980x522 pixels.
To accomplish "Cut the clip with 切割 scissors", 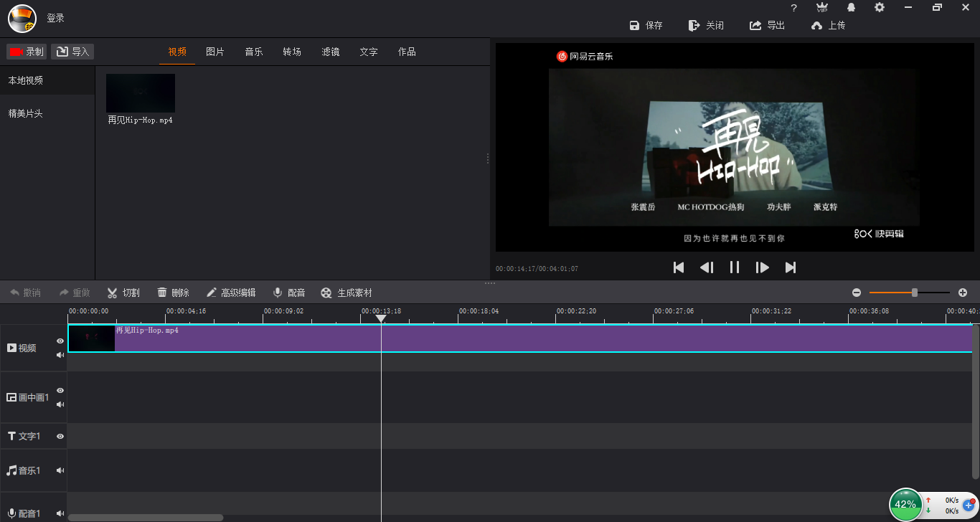I will tap(123, 293).
